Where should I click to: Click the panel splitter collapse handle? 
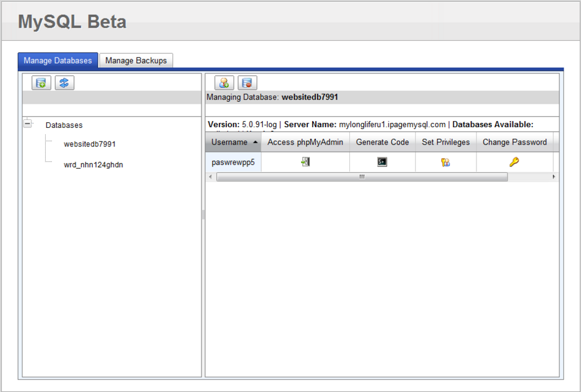[x=203, y=215]
